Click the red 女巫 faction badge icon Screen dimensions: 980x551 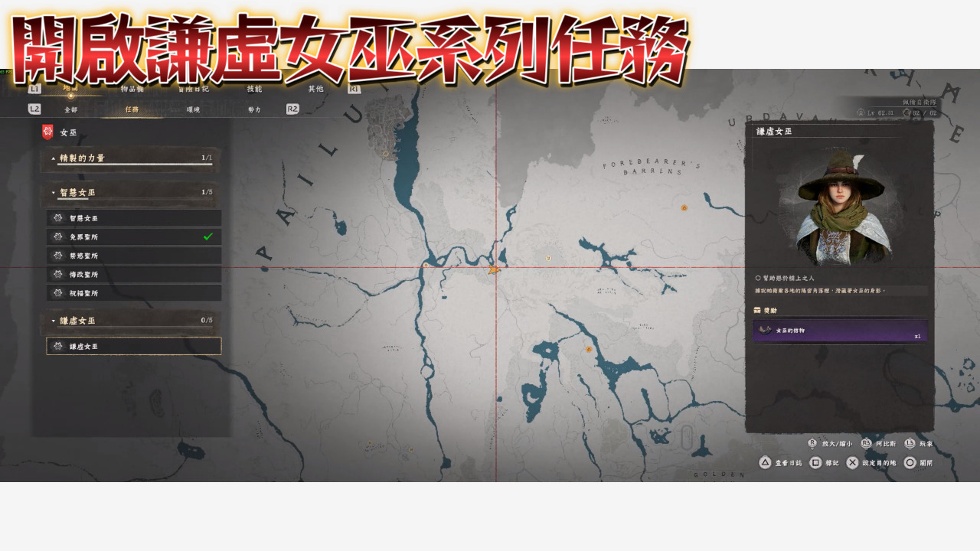47,132
